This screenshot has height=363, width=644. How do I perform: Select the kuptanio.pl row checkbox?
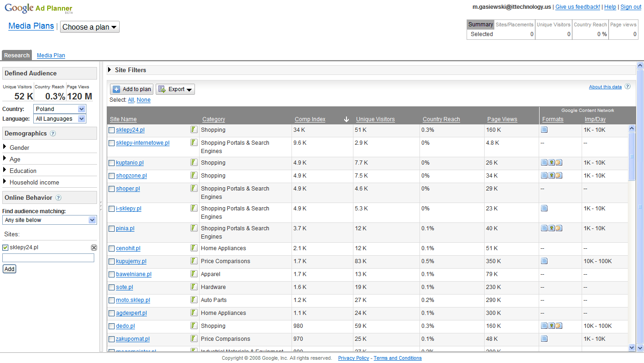point(111,163)
